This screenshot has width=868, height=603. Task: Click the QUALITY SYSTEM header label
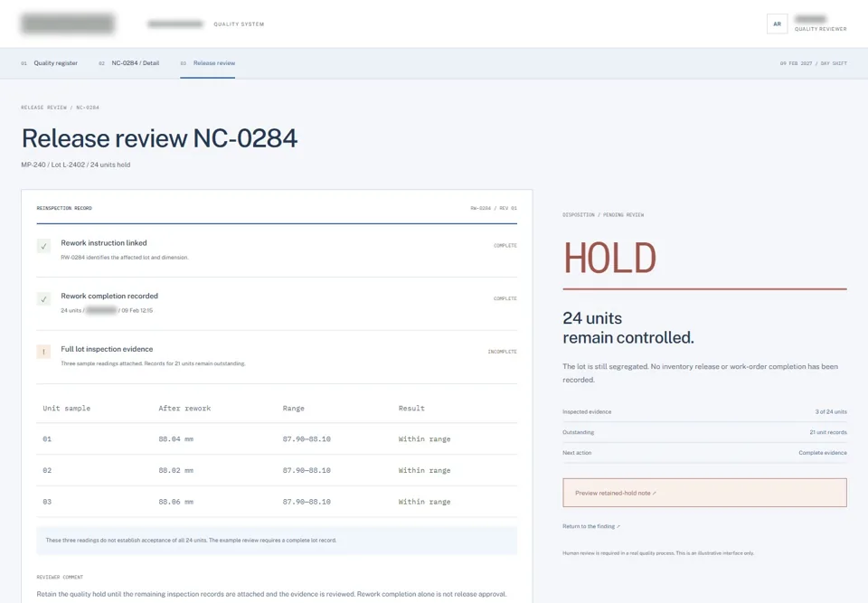click(x=239, y=24)
